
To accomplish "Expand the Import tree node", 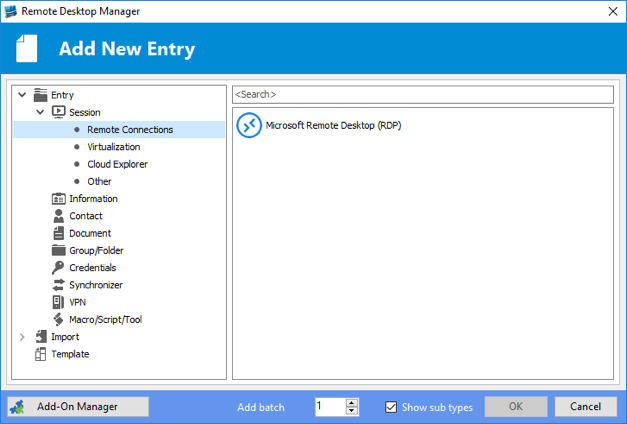I will pos(22,337).
